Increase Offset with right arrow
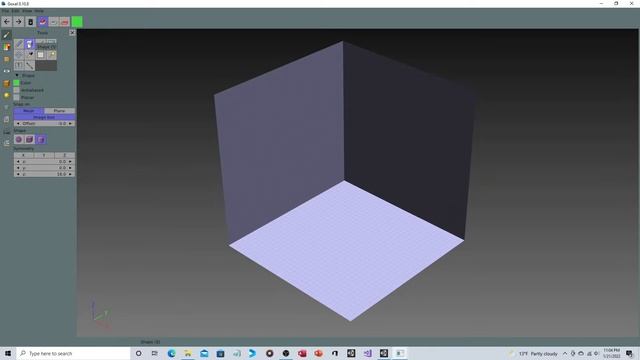 pos(70,123)
